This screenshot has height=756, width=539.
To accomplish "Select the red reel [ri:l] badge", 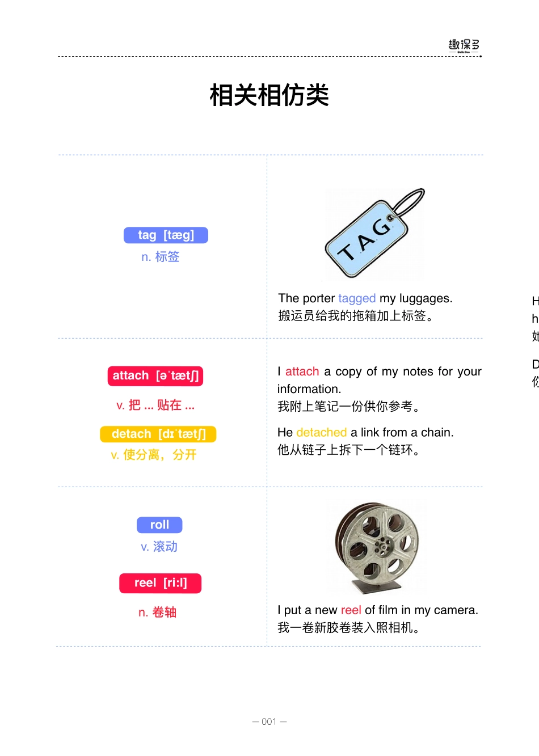I will [x=160, y=583].
